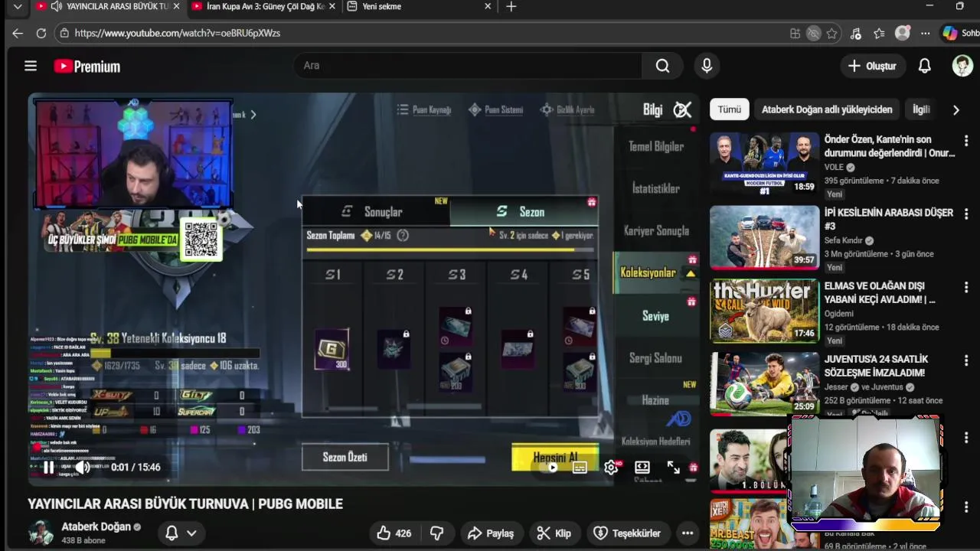
Task: Open the Sefa Kındır channel link
Action: 844,240
